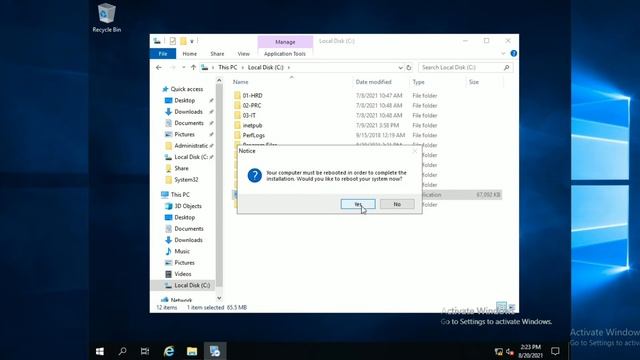Open File Explorer taskbar icon
Image resolution: width=640 pixels, height=360 pixels.
[192, 351]
